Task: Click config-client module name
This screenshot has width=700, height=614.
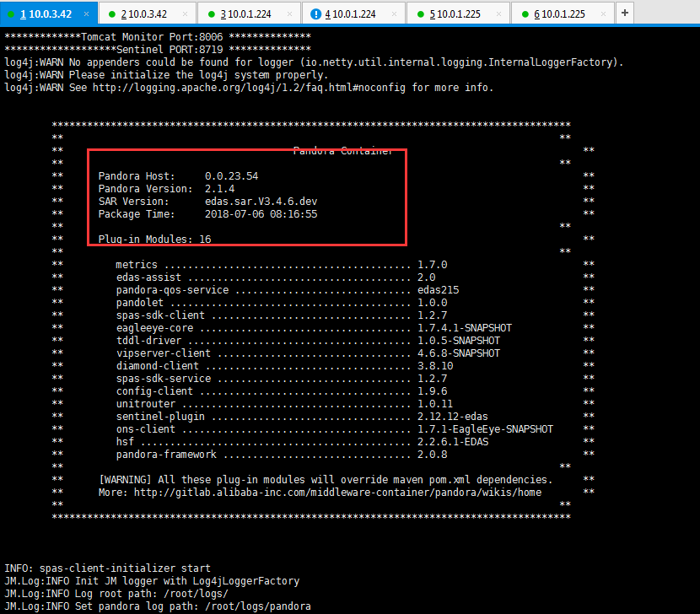Action: [x=154, y=391]
